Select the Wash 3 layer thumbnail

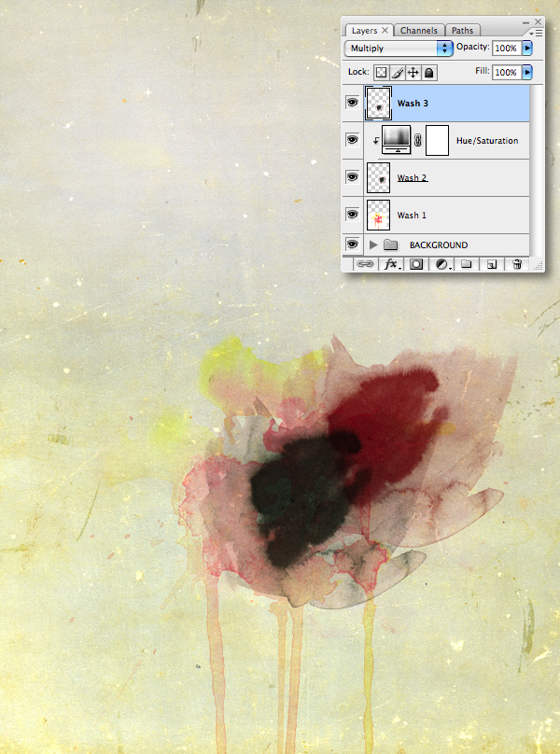[379, 103]
